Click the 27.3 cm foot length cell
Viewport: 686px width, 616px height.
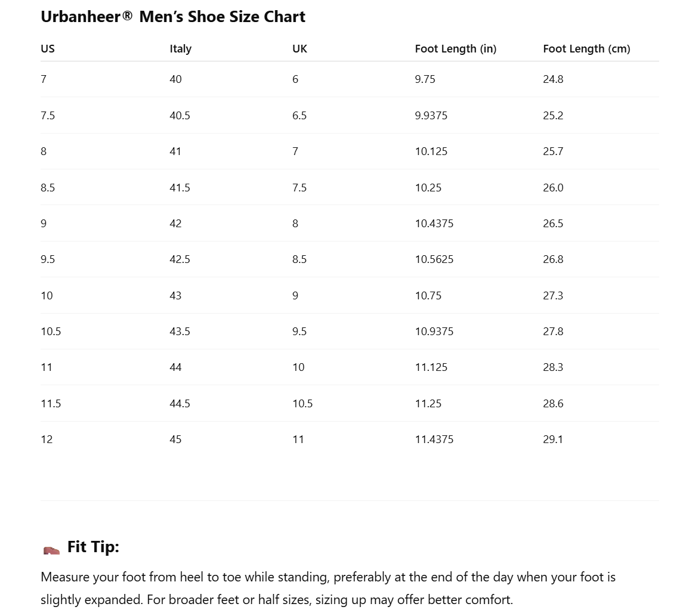tap(553, 296)
